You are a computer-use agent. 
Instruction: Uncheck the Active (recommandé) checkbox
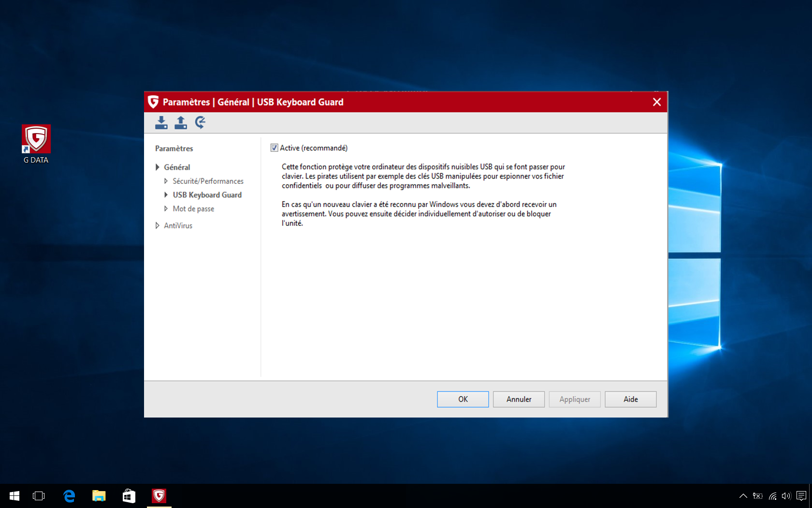coord(274,148)
